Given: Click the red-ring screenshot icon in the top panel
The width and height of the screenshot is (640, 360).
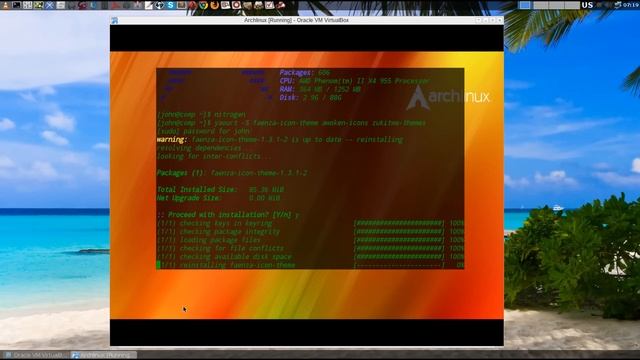Looking at the screenshot, I should pyautogui.click(x=236, y=5).
